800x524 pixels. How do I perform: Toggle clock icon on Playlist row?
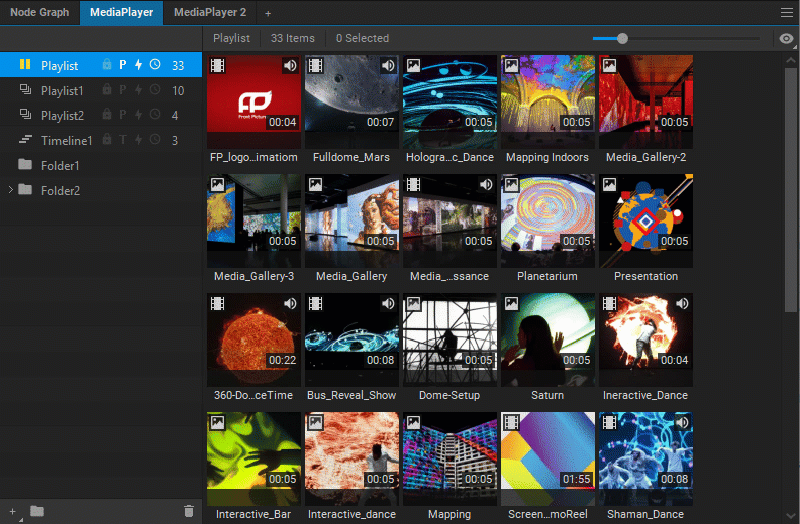tap(155, 64)
